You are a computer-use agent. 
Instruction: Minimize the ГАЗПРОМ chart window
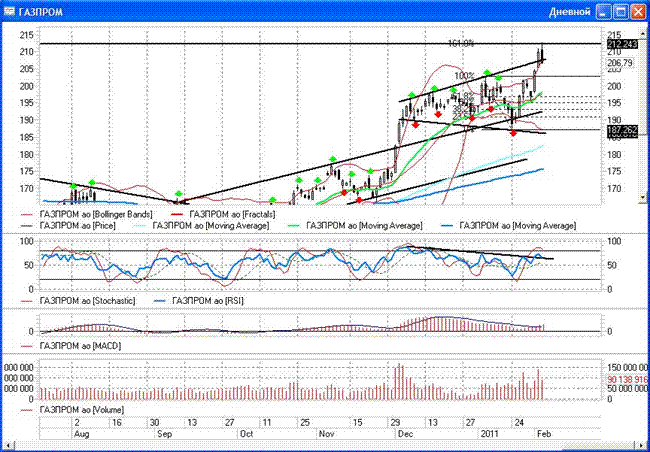pos(604,12)
